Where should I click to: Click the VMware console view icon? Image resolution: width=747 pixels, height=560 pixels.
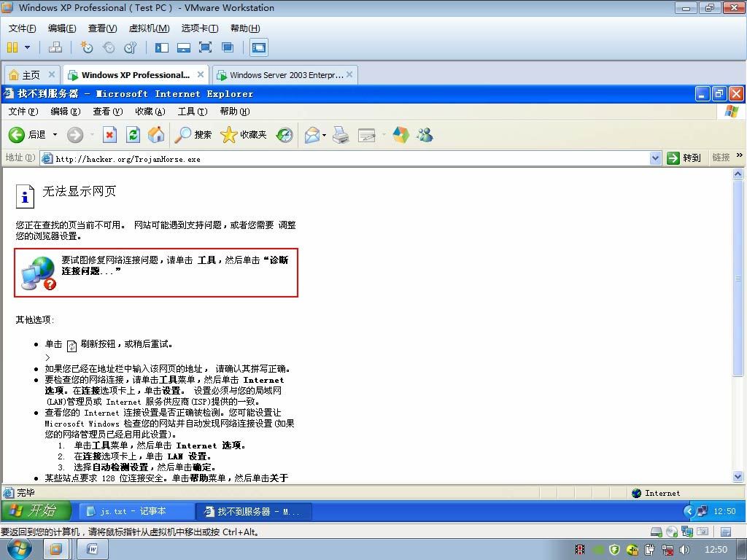coord(259,47)
